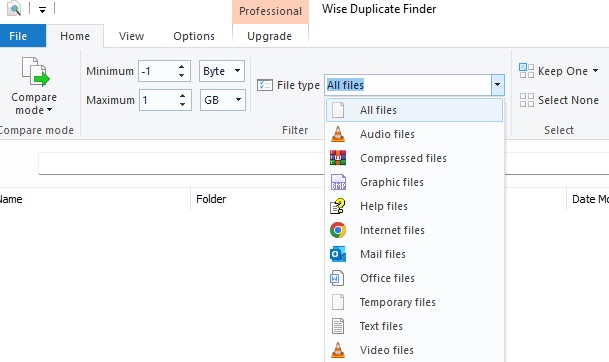Open the Options ribbon tab
The image size is (609, 362).
coord(194,36)
